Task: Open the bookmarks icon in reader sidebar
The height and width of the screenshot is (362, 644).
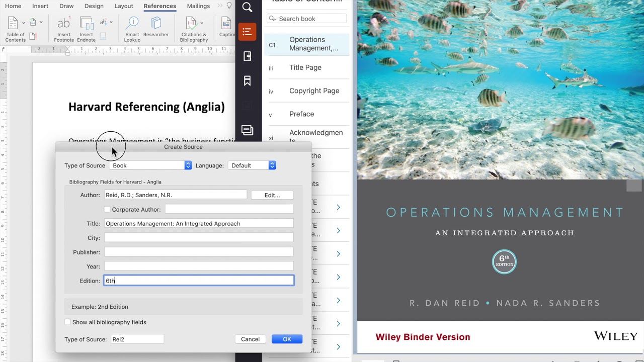Action: coord(247,81)
